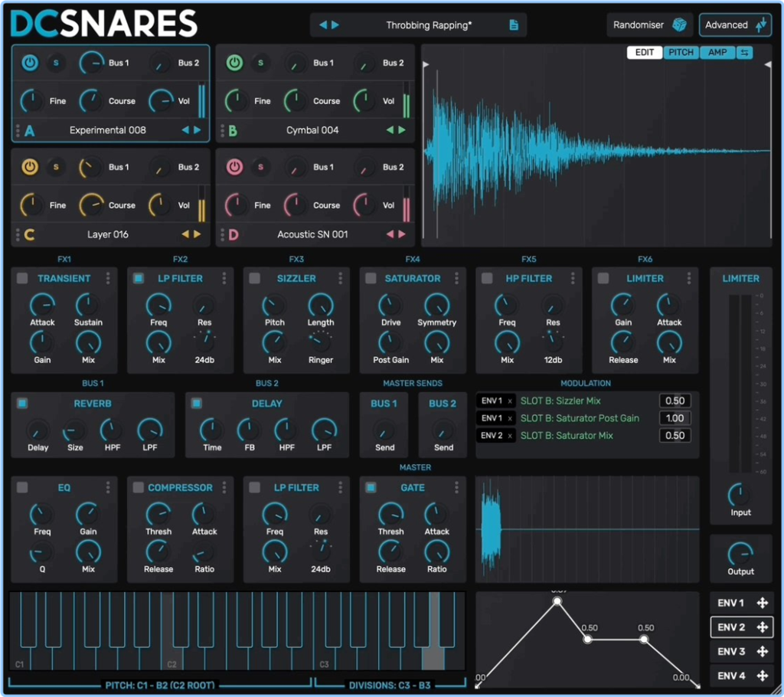Toggle the Advanced view button

point(735,25)
